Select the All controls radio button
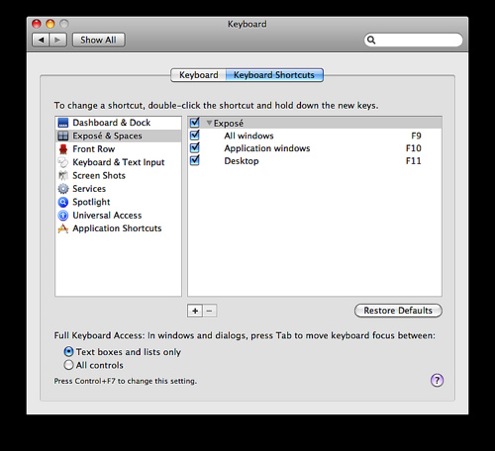This screenshot has width=495, height=451. coord(68,365)
